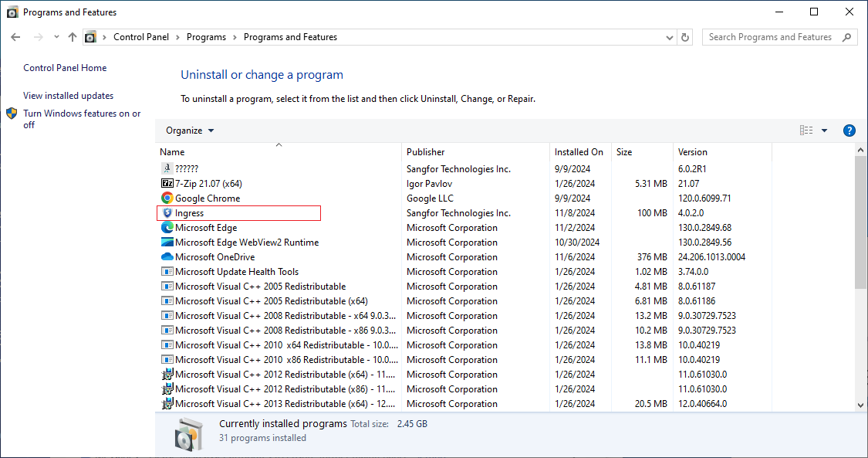This screenshot has width=868, height=458.
Task: Click the Google Chrome icon in list
Action: (167, 198)
